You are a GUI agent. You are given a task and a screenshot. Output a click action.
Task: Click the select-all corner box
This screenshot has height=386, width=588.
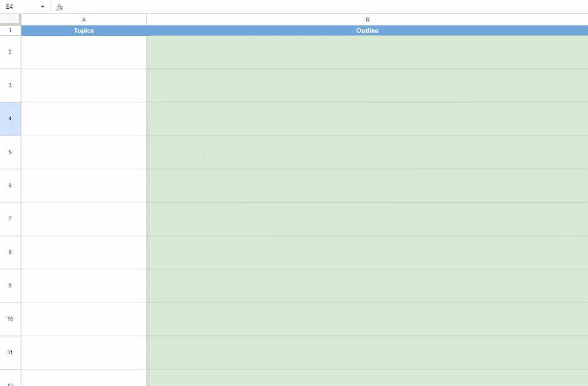10,19
